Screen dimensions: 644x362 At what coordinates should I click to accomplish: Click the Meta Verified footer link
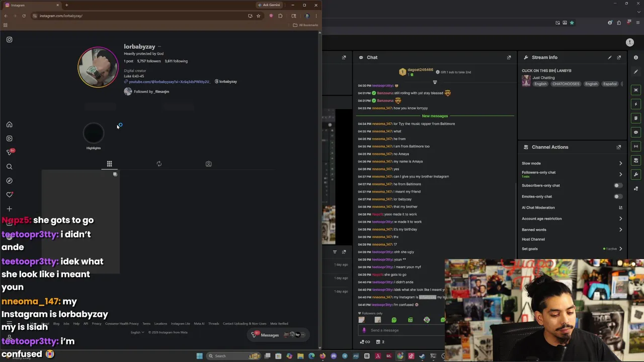point(279,324)
